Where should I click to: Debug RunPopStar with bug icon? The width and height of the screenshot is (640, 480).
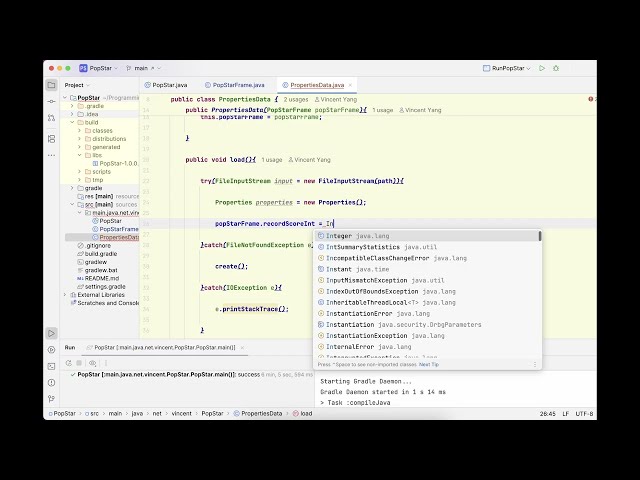click(556, 68)
